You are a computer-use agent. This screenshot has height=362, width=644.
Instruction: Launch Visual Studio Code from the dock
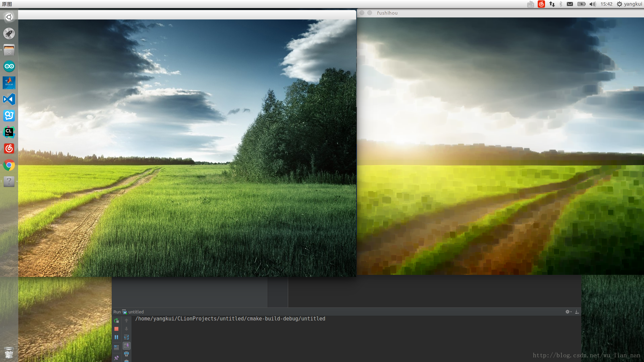(x=9, y=99)
